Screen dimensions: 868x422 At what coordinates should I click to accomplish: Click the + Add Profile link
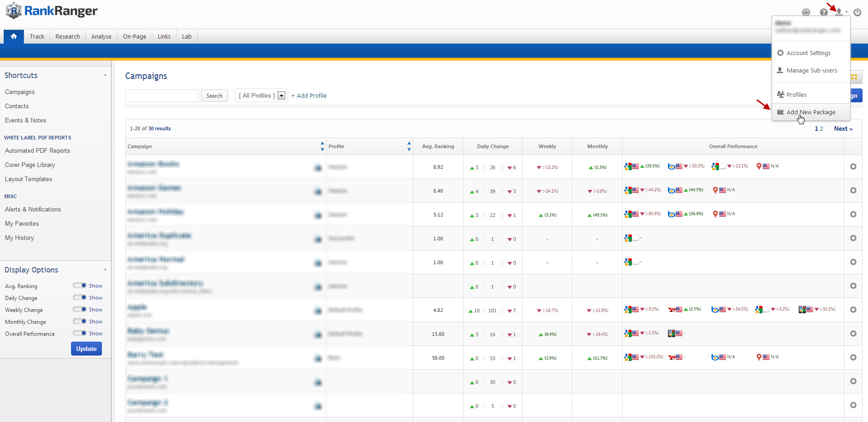click(309, 95)
